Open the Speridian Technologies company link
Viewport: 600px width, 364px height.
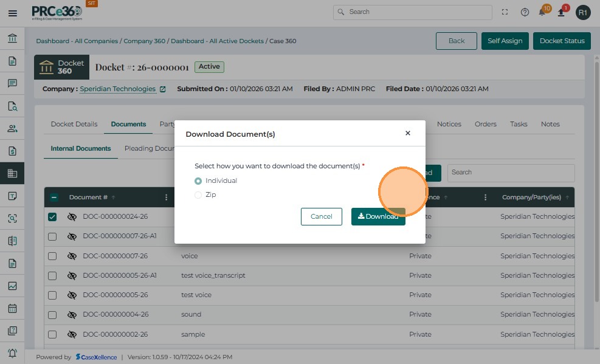tap(118, 89)
